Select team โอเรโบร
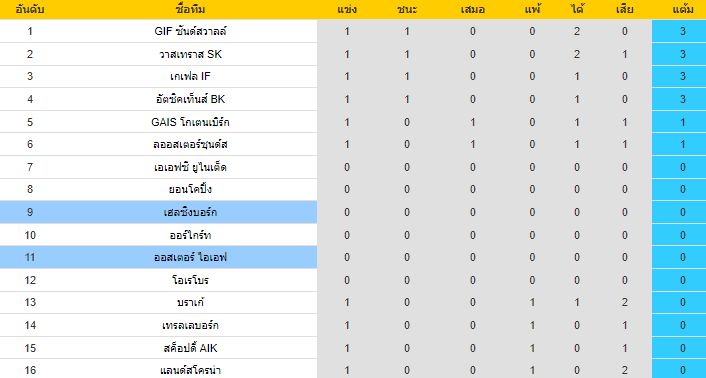 click(190, 280)
